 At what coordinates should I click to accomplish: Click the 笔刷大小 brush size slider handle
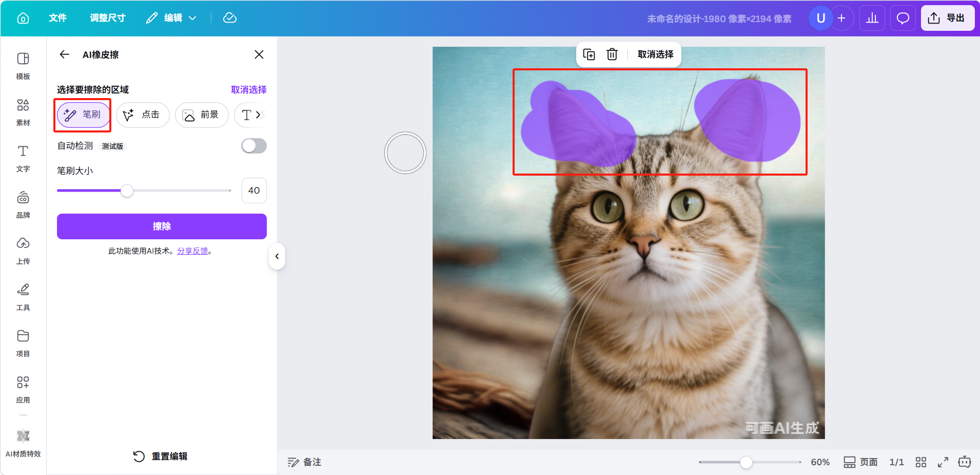click(127, 191)
